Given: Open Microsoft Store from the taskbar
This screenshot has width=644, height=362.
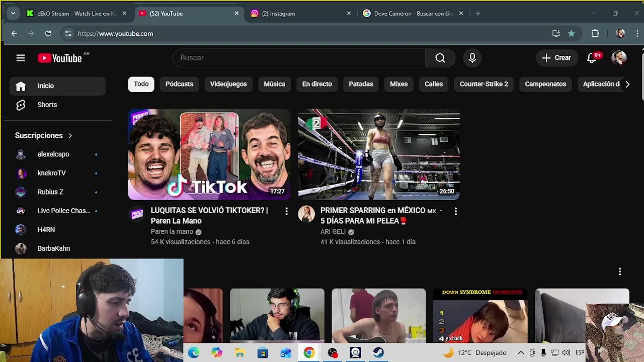Looking at the screenshot, I should (x=263, y=353).
